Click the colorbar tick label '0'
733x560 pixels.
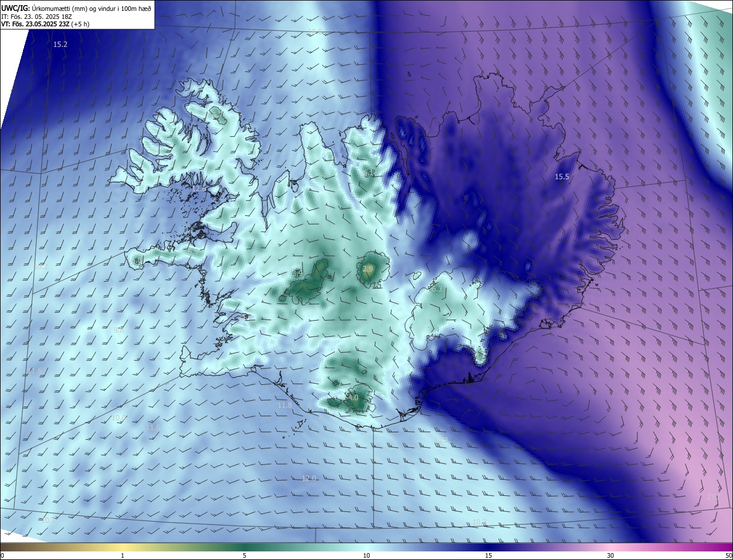[x=2, y=555]
